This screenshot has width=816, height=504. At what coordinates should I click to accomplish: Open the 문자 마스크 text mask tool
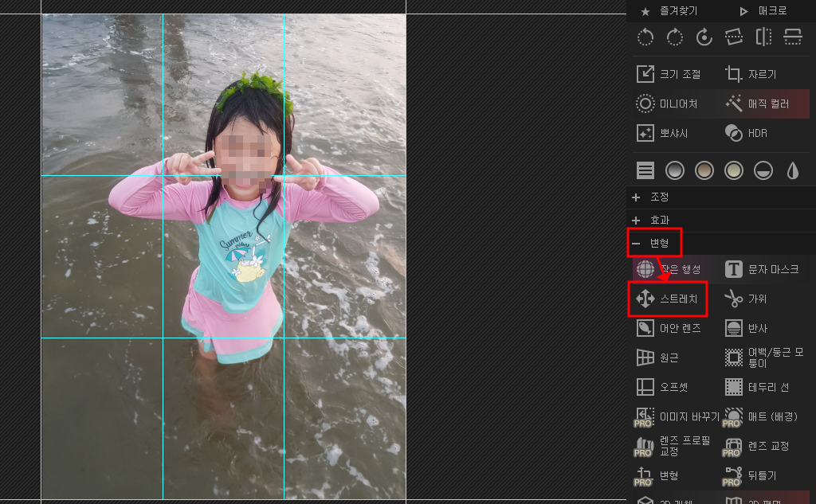762,269
